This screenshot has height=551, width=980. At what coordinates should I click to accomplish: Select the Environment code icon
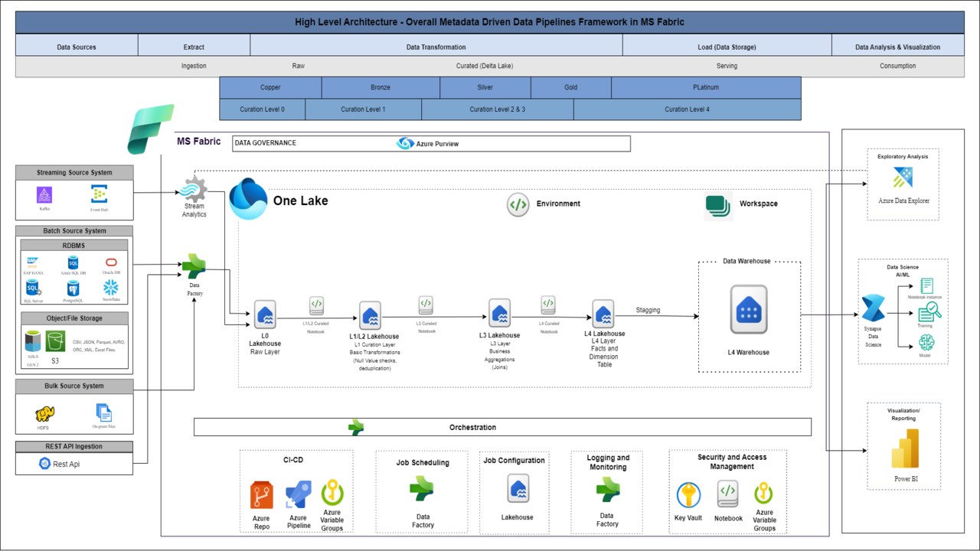click(x=518, y=204)
